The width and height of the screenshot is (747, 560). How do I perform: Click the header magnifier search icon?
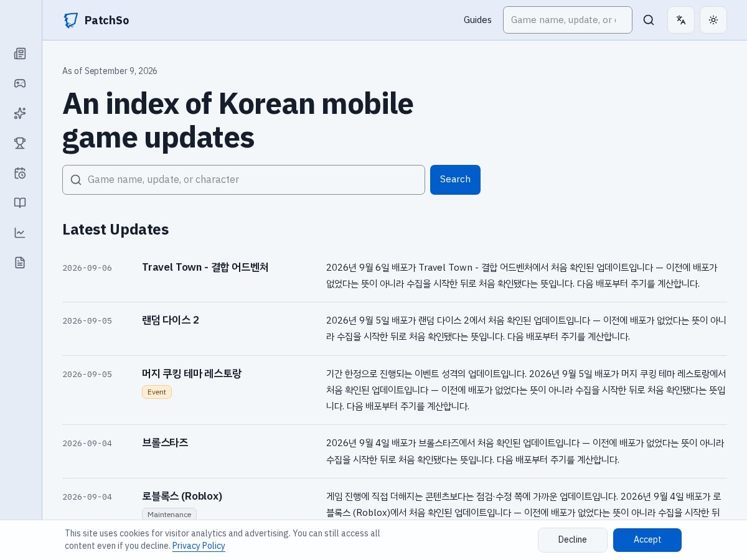click(x=649, y=20)
